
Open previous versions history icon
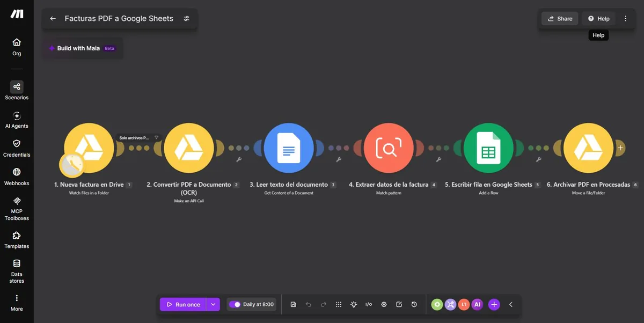point(414,304)
